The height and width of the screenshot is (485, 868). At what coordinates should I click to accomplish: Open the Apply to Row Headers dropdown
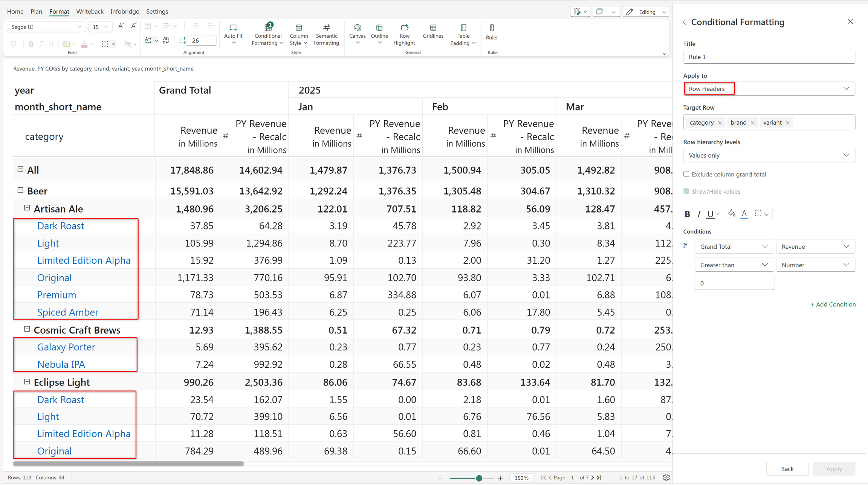click(x=769, y=89)
